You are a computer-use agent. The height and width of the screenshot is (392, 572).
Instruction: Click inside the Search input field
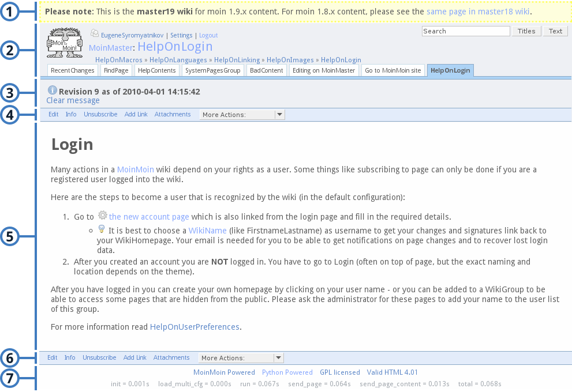[465, 31]
